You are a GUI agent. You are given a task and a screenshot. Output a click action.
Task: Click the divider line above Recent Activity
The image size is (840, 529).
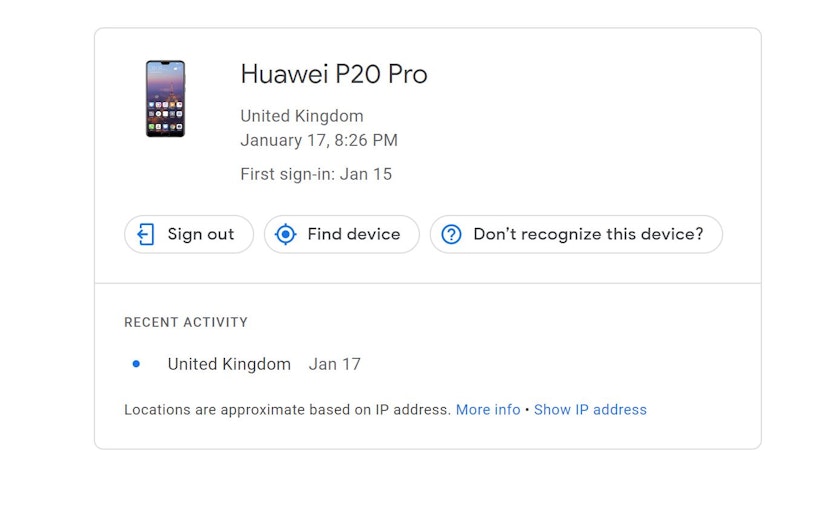pyautogui.click(x=428, y=283)
